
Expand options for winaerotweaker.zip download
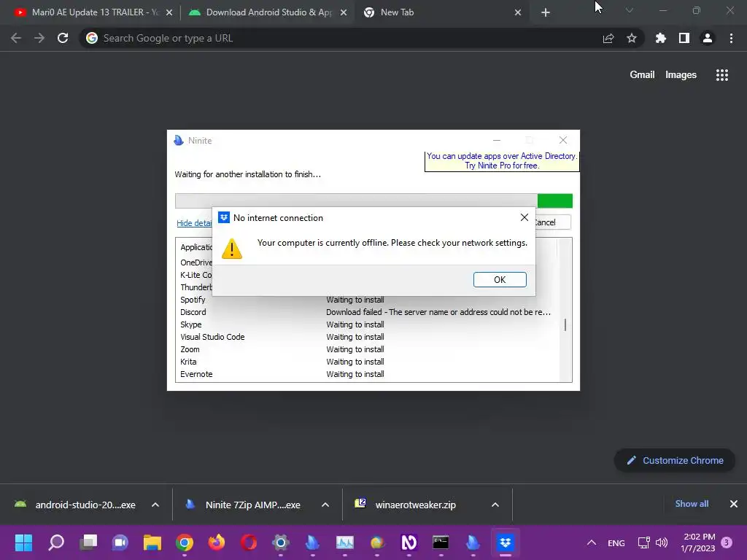pyautogui.click(x=495, y=505)
